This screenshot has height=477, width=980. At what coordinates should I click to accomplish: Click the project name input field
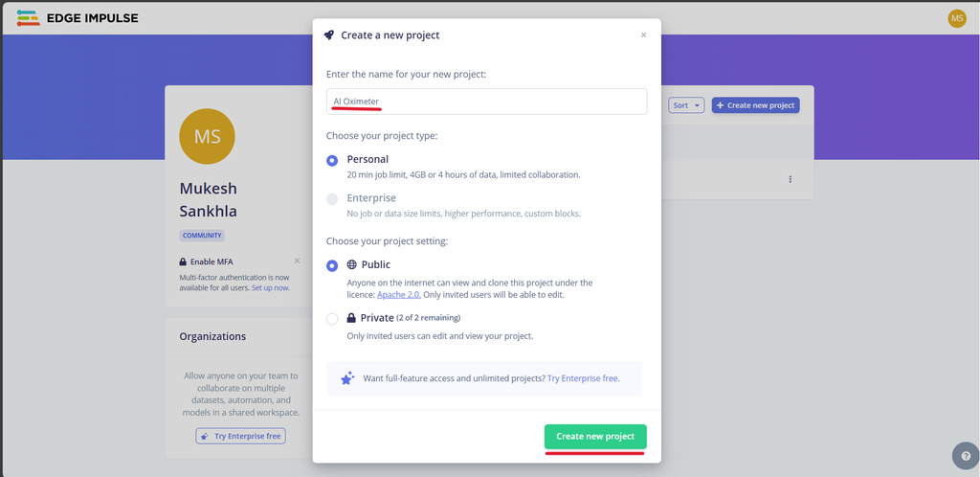(486, 102)
